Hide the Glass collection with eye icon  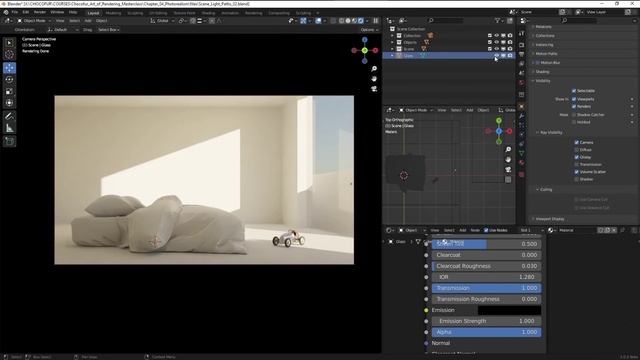(x=497, y=56)
